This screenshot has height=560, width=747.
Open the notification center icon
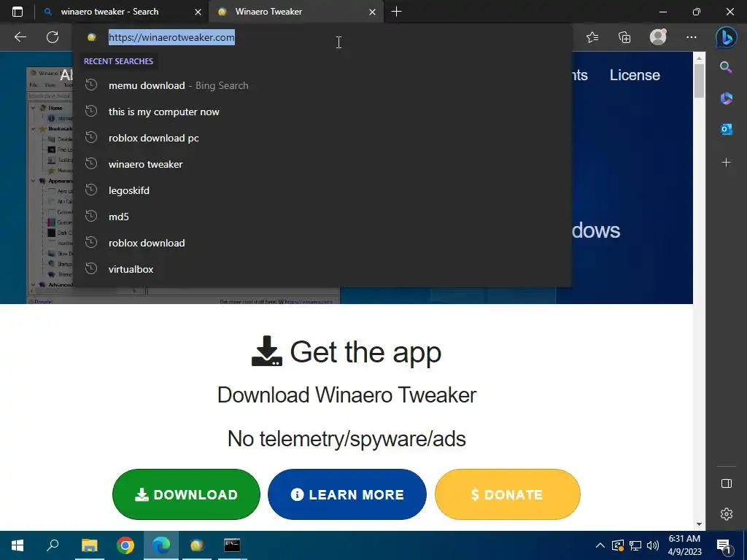[x=724, y=546]
